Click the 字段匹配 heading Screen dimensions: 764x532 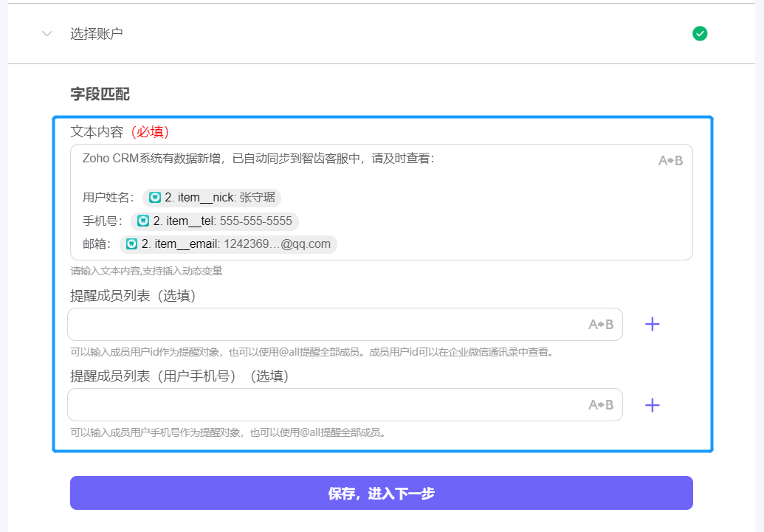pyautogui.click(x=100, y=94)
